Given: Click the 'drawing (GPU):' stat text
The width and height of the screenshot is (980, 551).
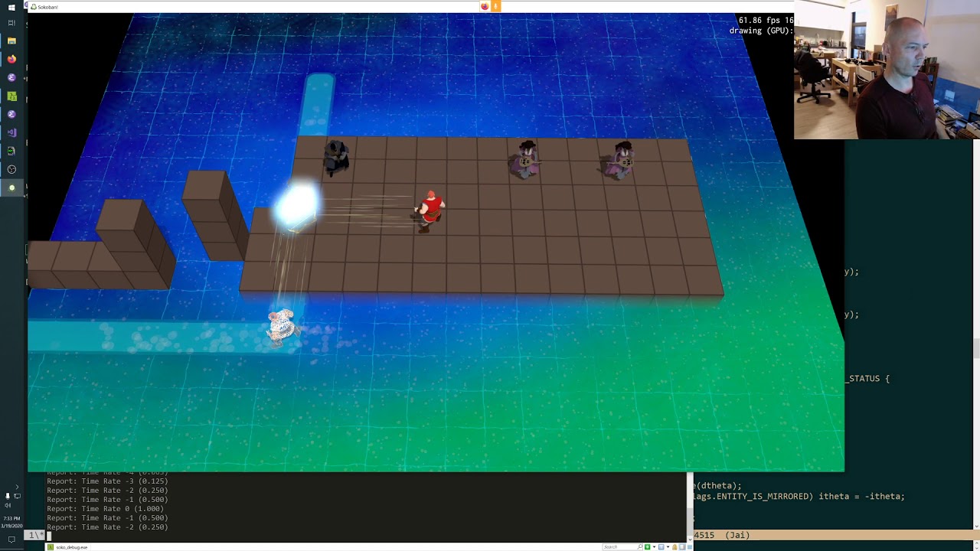Looking at the screenshot, I should pos(762,31).
